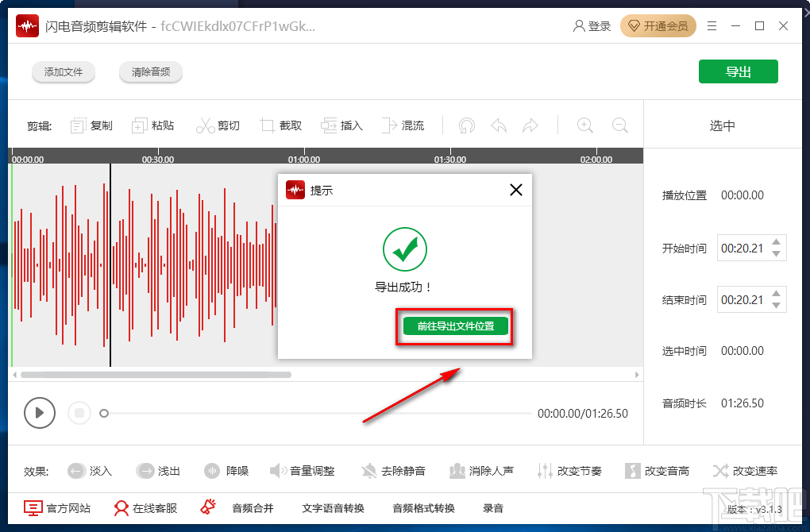This screenshot has height=532, width=810.
Task: Open 文字语音转换 text-to-speech feature
Action: 334,508
